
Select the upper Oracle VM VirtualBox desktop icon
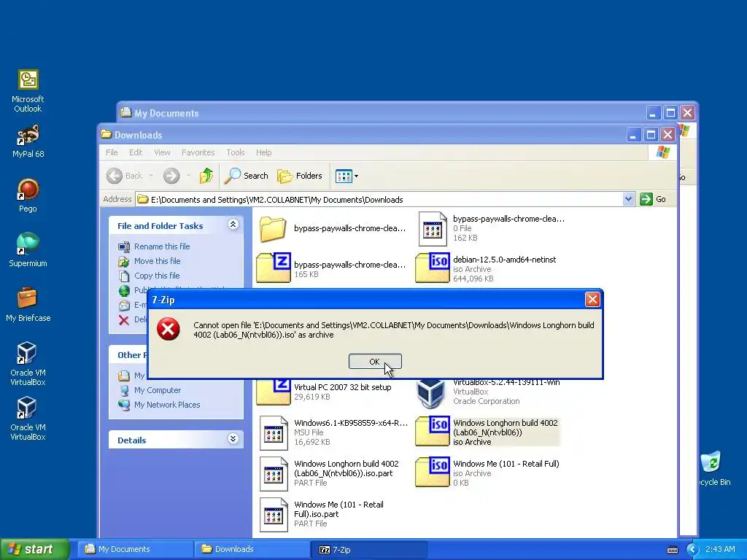coord(28,364)
